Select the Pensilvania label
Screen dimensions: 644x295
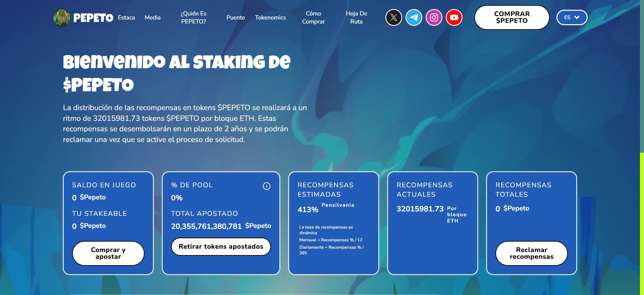pyautogui.click(x=338, y=205)
